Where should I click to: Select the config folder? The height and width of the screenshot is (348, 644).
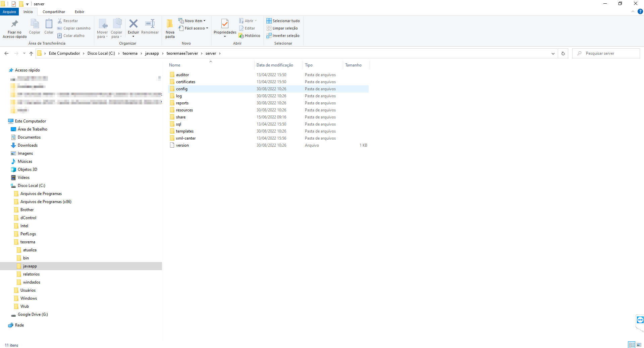pyautogui.click(x=268, y=89)
